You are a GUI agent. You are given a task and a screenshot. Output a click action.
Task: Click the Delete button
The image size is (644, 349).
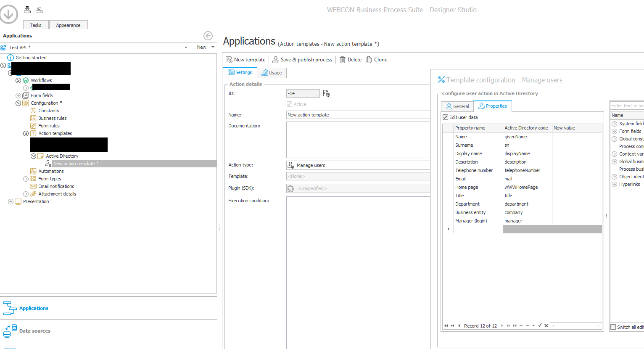pyautogui.click(x=351, y=60)
